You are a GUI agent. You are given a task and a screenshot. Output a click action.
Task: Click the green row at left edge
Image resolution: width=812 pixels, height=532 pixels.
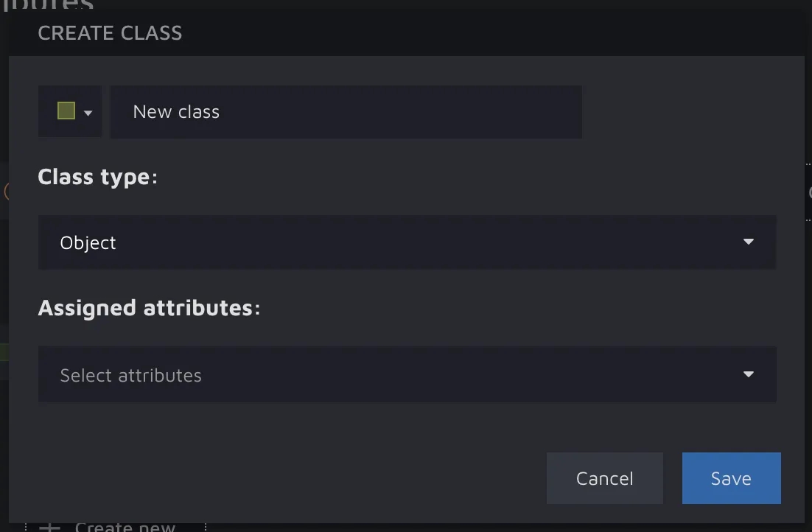point(4,352)
